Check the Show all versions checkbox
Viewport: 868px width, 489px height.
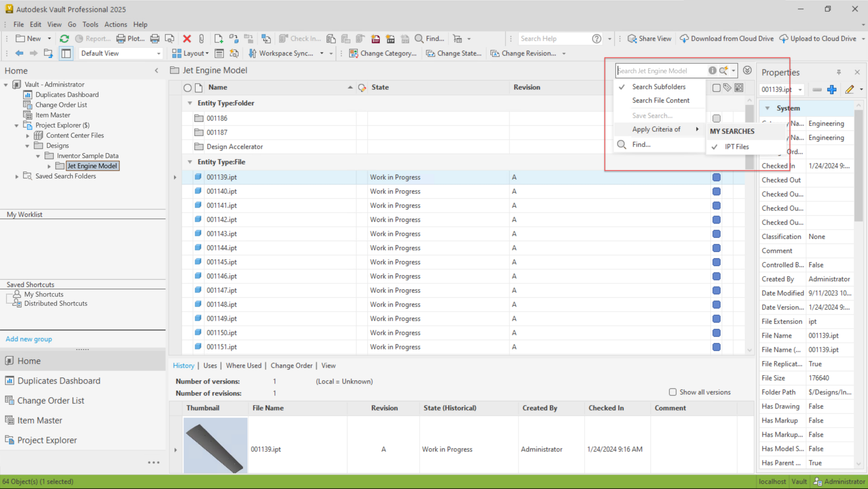(673, 392)
